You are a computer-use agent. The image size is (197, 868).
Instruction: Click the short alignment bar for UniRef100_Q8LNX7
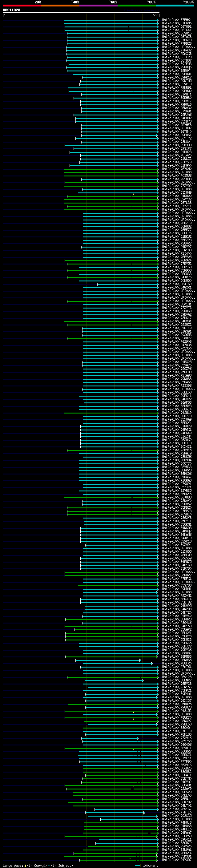click(114, 680)
